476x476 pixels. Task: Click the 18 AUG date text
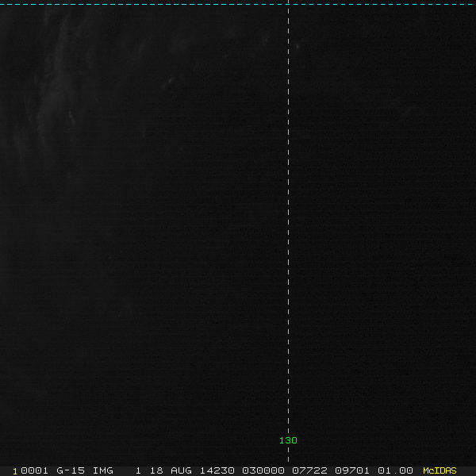coord(171,470)
